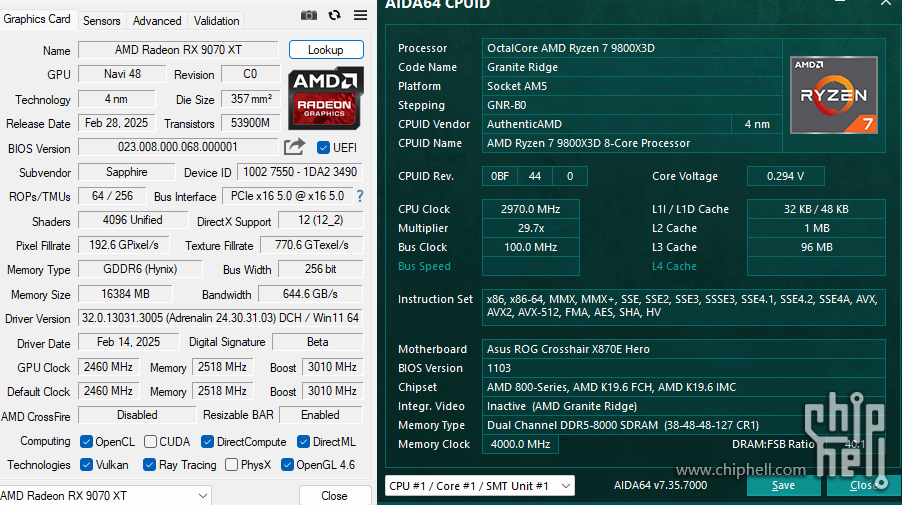The width and height of the screenshot is (902, 505).
Task: Open the Advanced tab
Action: tap(157, 21)
